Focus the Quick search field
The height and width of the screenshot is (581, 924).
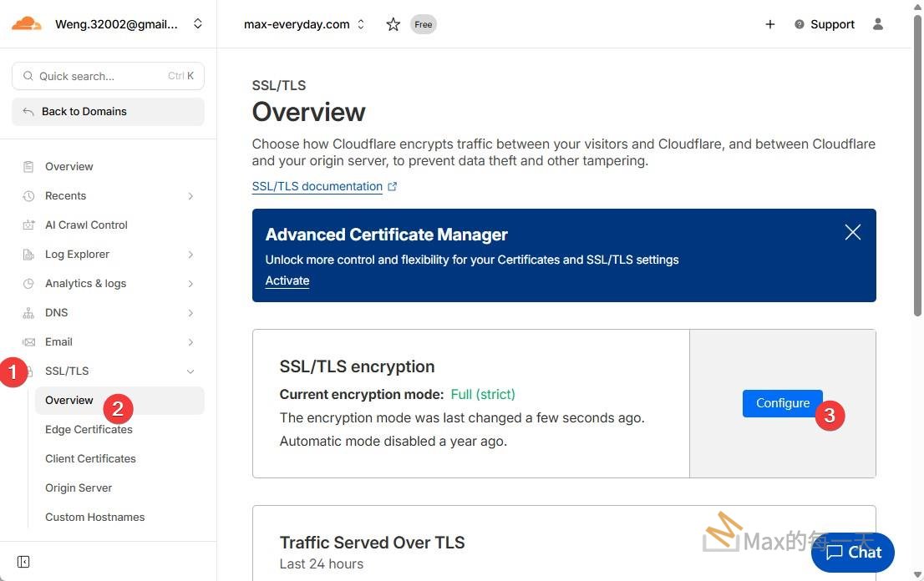100,76
